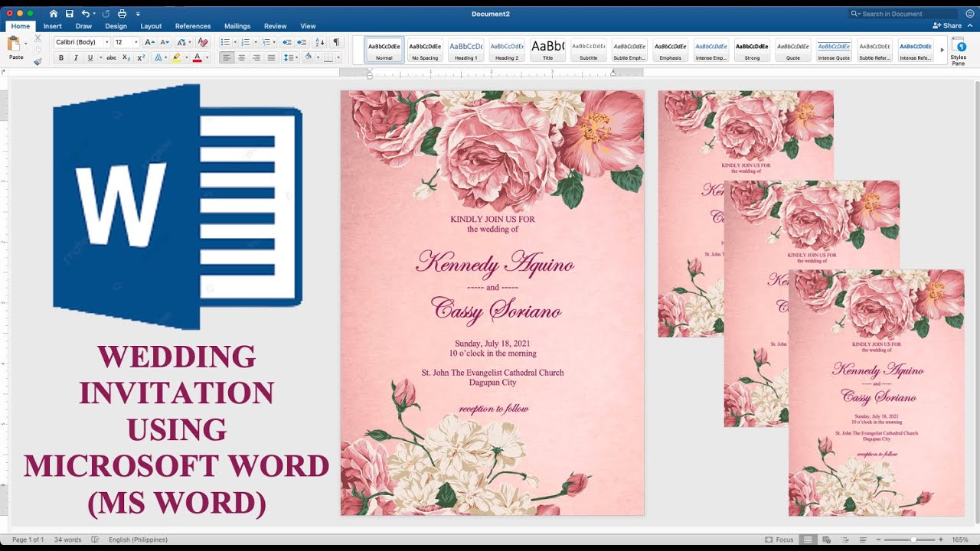
Task: Click the zoom in plus icon
Action: [x=941, y=540]
